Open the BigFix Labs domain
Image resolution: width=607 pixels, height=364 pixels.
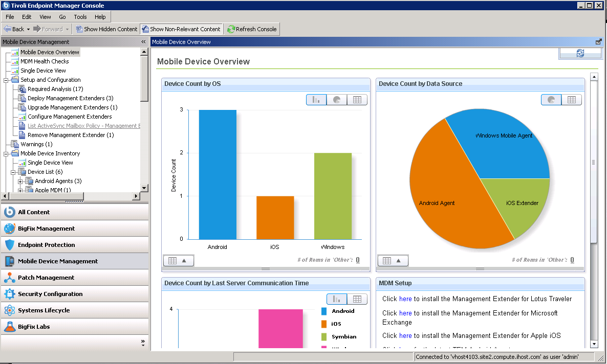click(x=75, y=327)
